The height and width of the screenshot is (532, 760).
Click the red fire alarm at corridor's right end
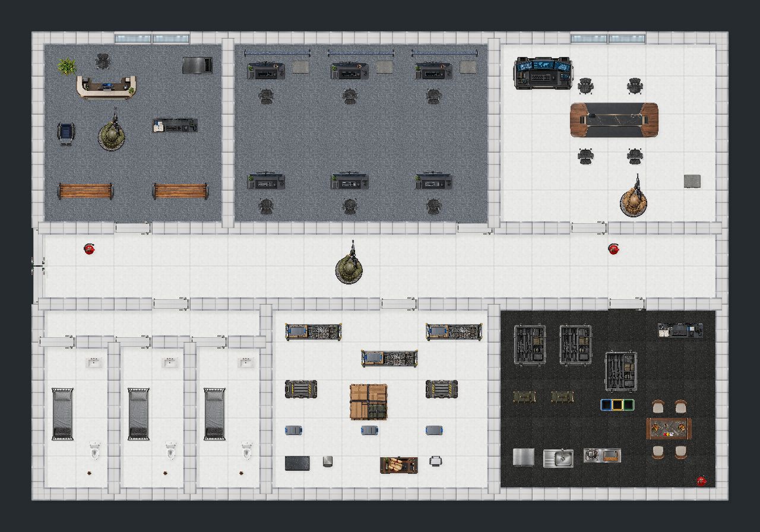[x=614, y=248]
